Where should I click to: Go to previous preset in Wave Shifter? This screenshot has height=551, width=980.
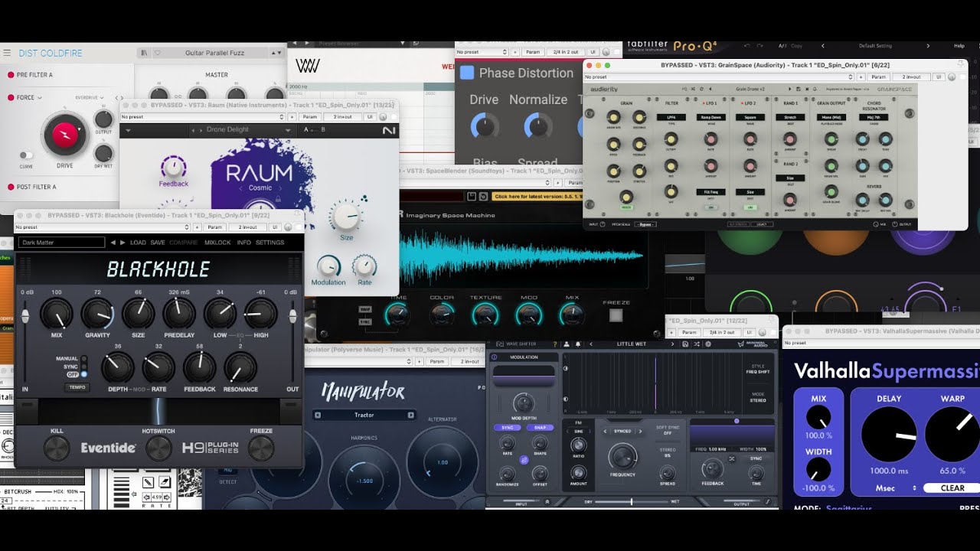pyautogui.click(x=591, y=344)
